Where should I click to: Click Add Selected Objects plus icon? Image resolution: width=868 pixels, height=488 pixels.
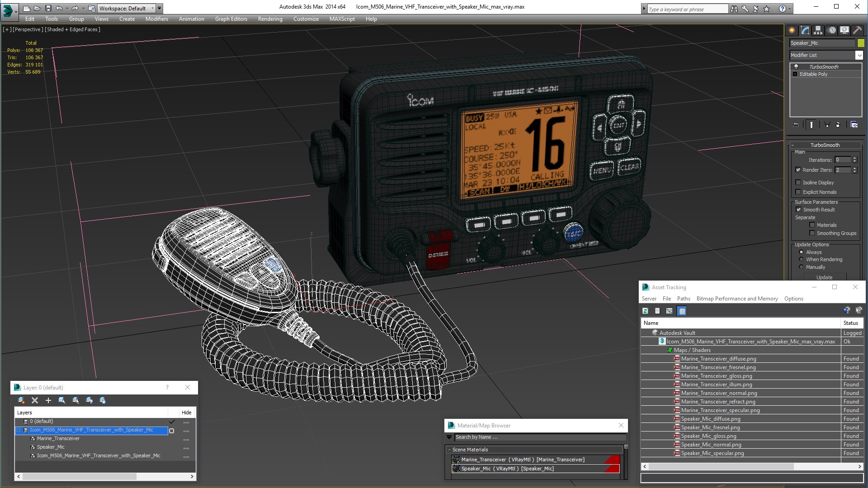(48, 400)
